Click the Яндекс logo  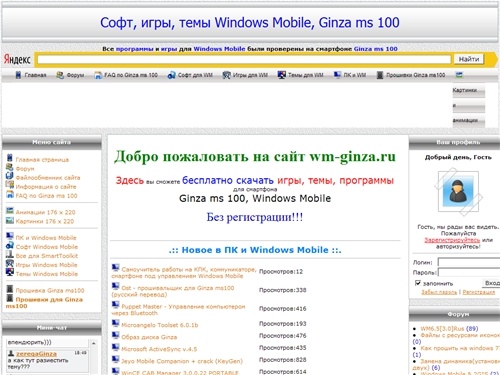tap(17, 59)
